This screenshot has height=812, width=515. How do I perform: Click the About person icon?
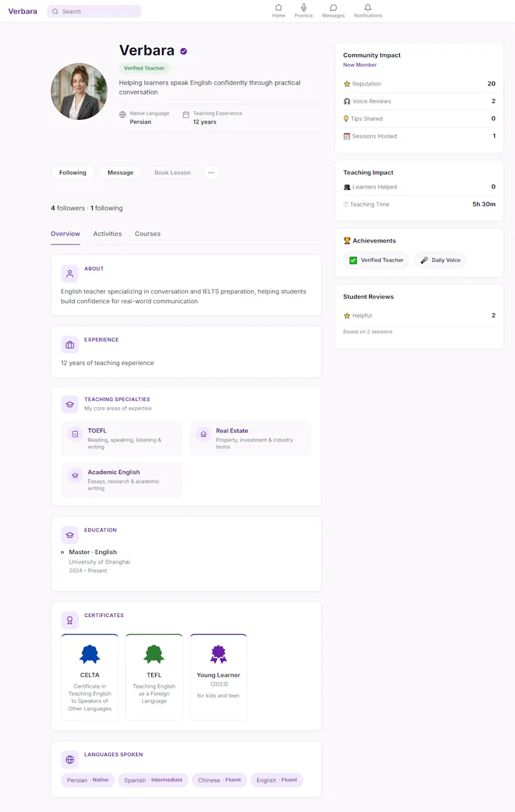point(70,273)
